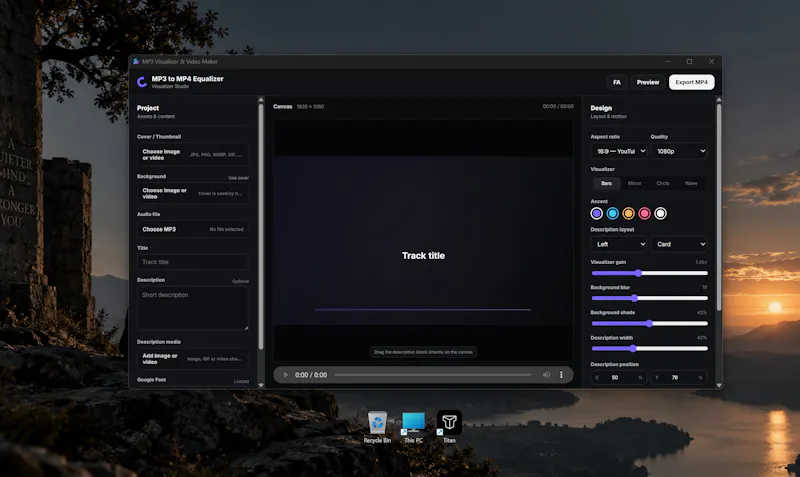Click the 'Drag the description block' hint

(x=423, y=352)
